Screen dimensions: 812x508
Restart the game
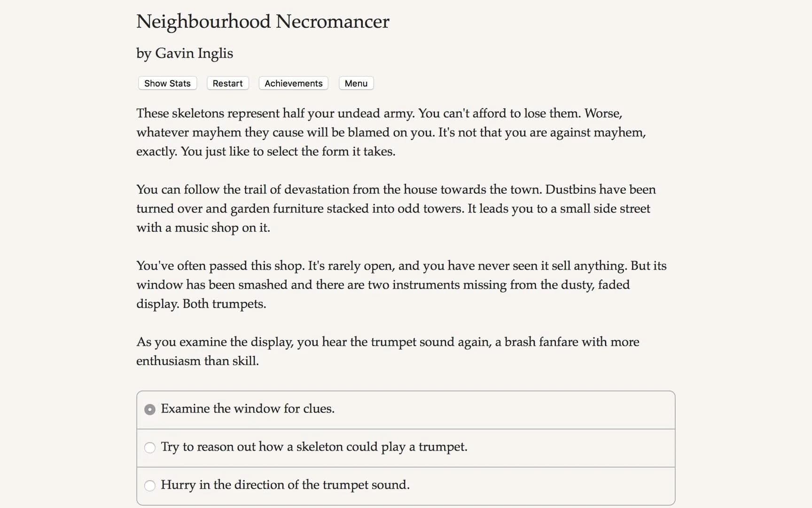coord(227,83)
